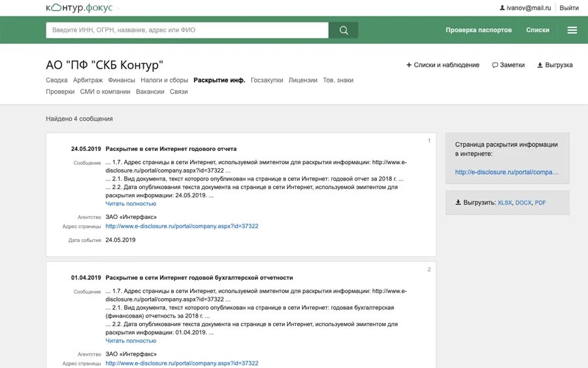Switch to the СМИ о компании tab
The height and width of the screenshot is (368, 588).
click(105, 92)
